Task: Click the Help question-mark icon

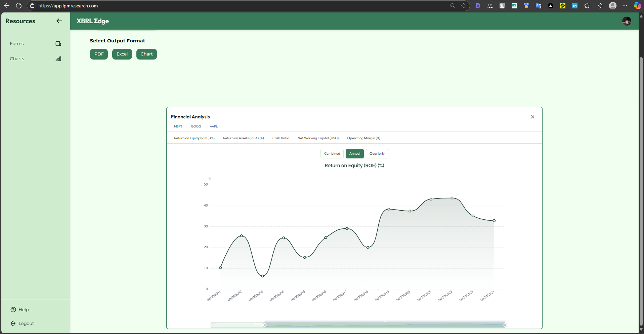Action: coord(13,310)
